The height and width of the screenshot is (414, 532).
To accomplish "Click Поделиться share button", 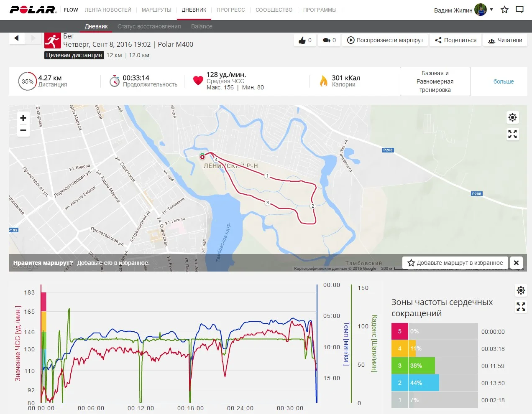I will click(455, 41).
